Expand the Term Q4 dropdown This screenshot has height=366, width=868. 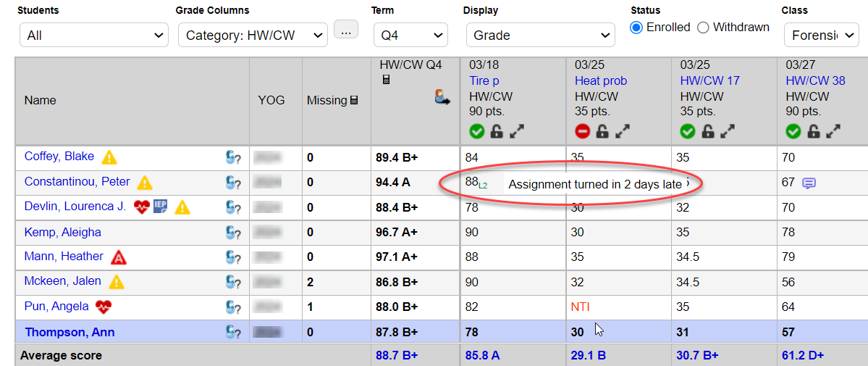pos(410,35)
